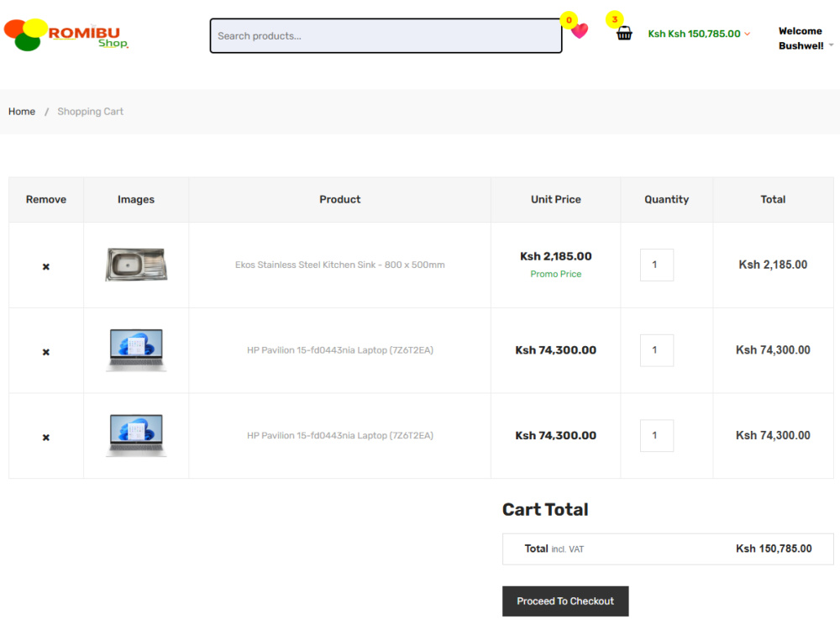Click Proceed To Checkout button
This screenshot has width=840, height=630.
(565, 601)
